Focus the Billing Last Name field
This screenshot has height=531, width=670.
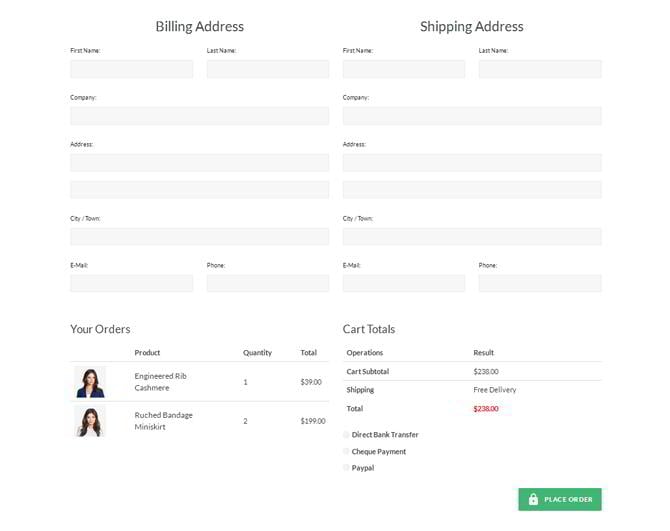coord(267,69)
